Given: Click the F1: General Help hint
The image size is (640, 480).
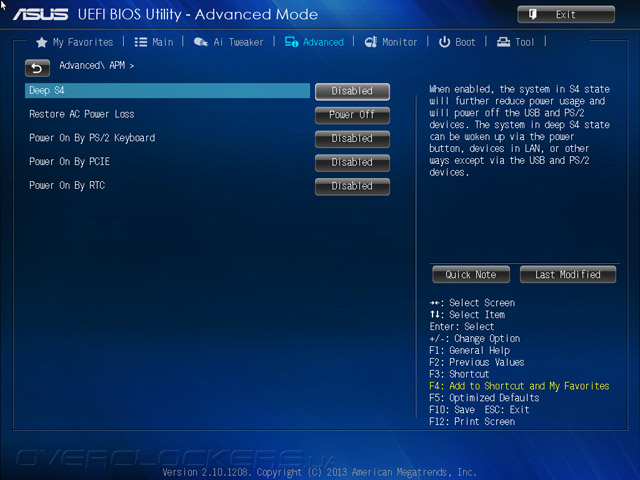Looking at the screenshot, I should pos(469,351).
